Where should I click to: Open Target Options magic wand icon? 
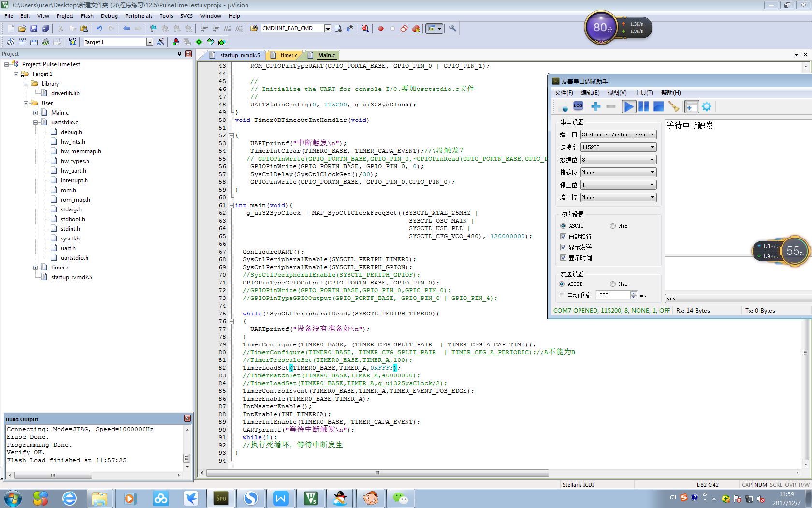point(161,42)
